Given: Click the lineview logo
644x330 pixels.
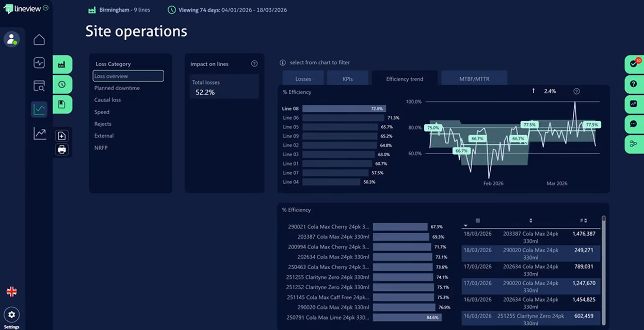Looking at the screenshot, I should click(22, 9).
